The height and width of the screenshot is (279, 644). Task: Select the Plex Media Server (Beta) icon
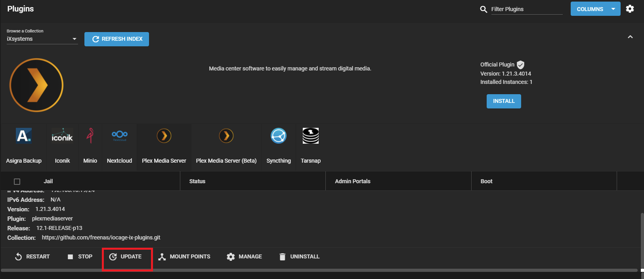coord(226,136)
